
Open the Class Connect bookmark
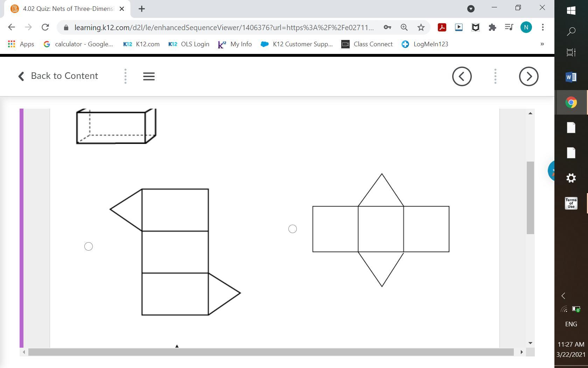[367, 44]
